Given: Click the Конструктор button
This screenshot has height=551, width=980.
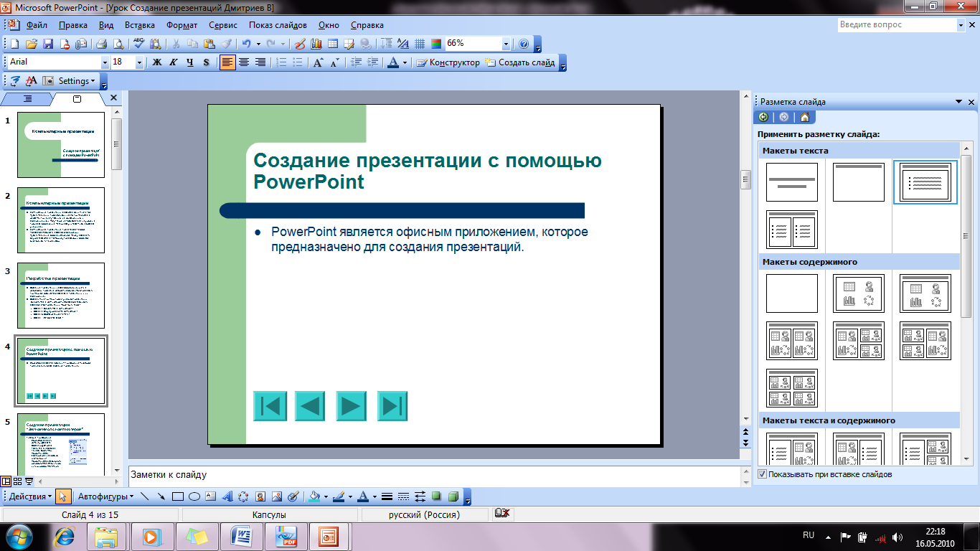Looking at the screenshot, I should click(448, 62).
